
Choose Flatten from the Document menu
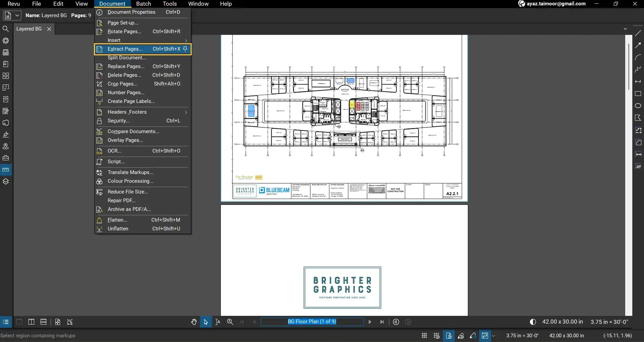click(x=143, y=220)
